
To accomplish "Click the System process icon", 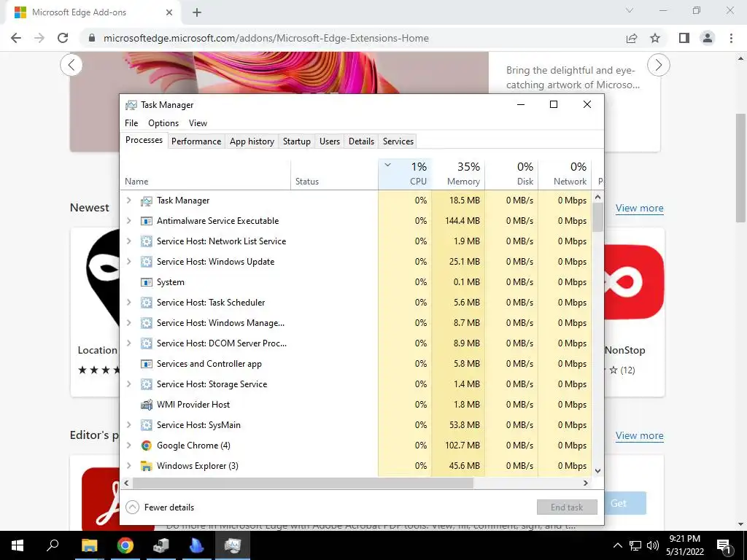I will [146, 282].
